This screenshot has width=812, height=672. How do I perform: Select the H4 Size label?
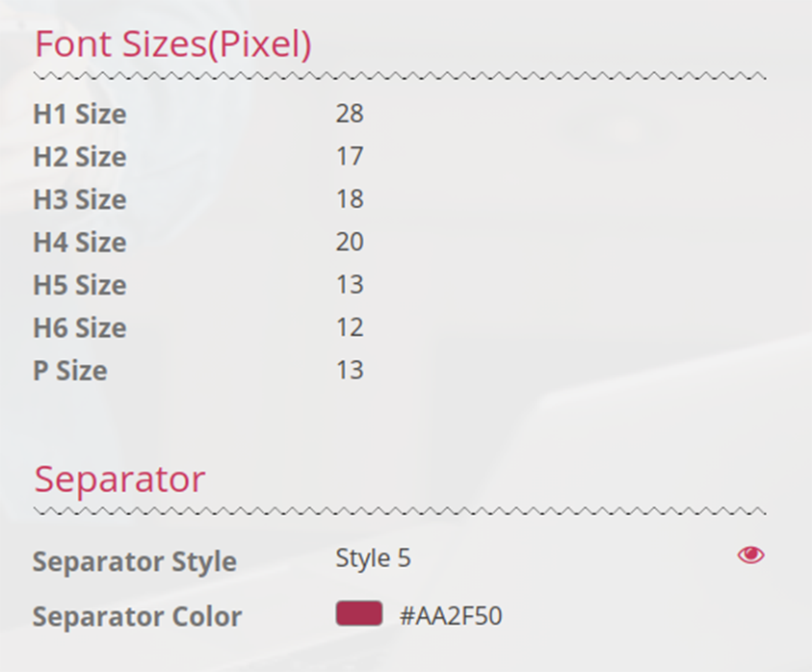pos(80,243)
